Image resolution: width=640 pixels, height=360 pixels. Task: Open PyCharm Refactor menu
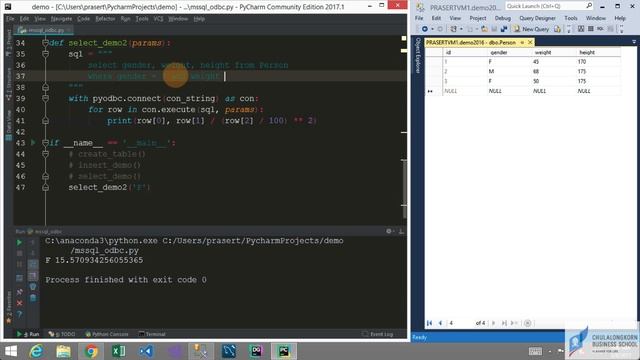pyautogui.click(x=105, y=19)
